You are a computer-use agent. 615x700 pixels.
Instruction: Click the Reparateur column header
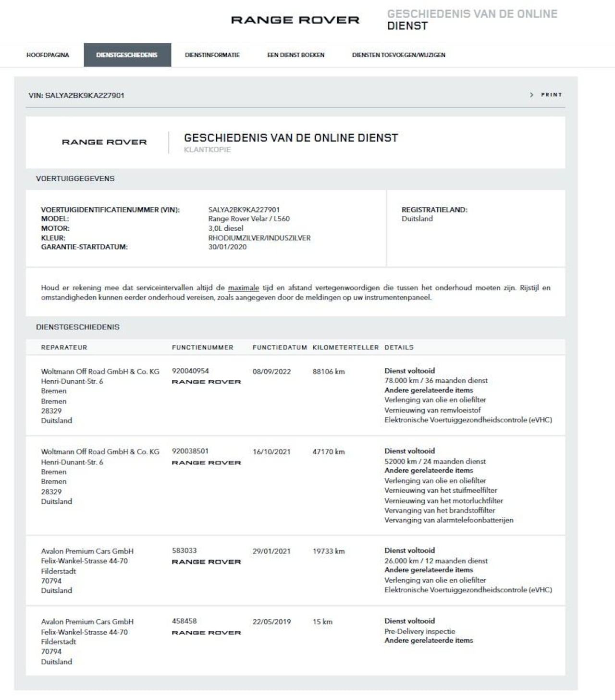click(x=64, y=348)
